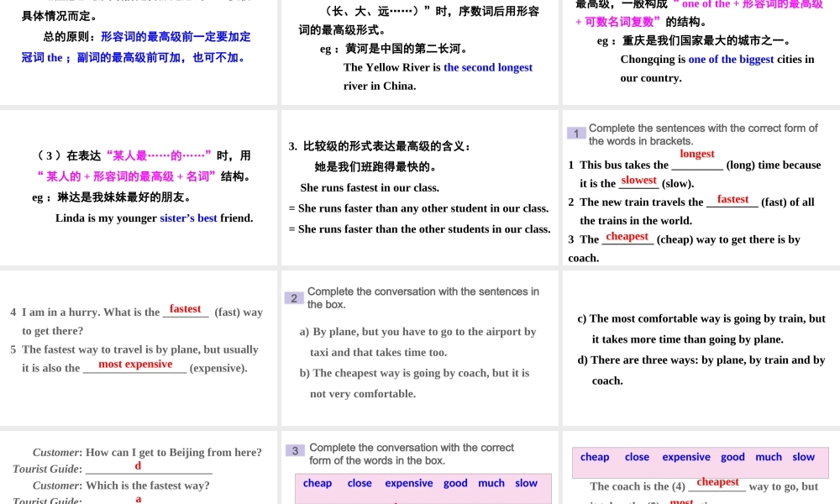Click the red answer 'slowest'
840x504 pixels.
(x=638, y=181)
